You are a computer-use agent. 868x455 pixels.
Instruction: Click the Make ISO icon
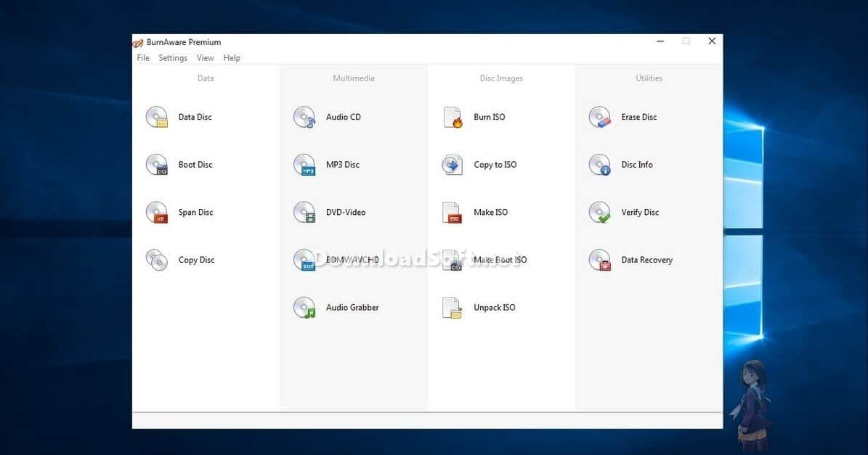tap(453, 213)
